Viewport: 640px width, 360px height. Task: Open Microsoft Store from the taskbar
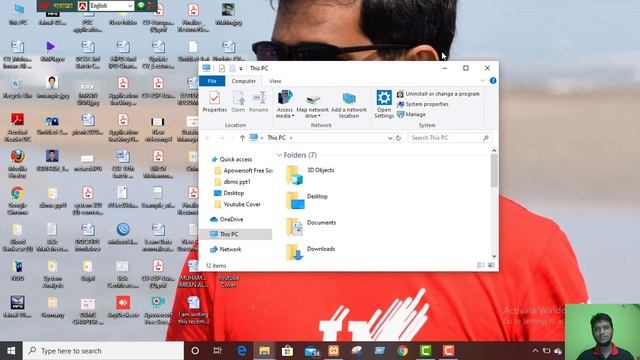coord(287,351)
